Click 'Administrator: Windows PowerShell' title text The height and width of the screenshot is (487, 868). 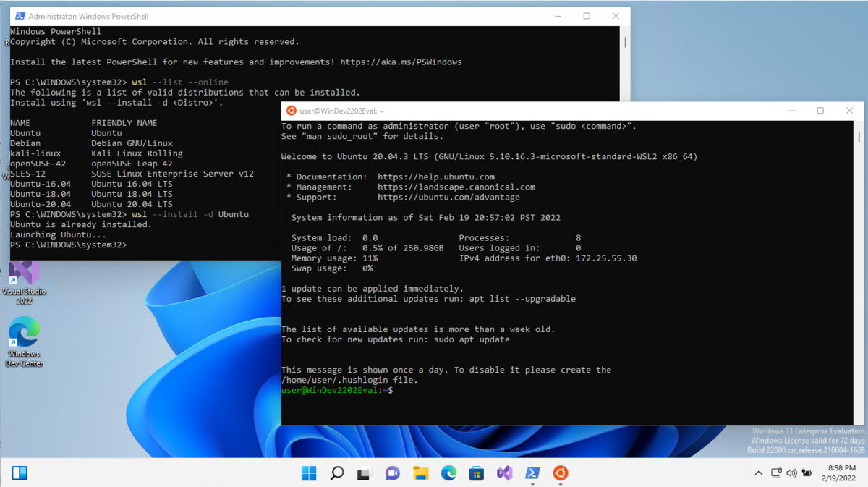89,16
